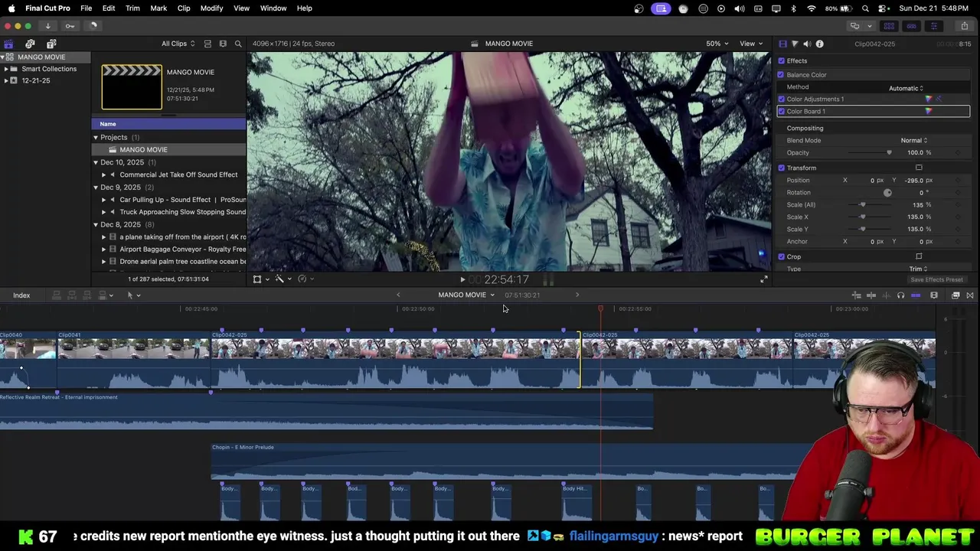Viewport: 980px width, 551px height.
Task: Toggle audio skimming headphones icon
Action: coord(900,295)
